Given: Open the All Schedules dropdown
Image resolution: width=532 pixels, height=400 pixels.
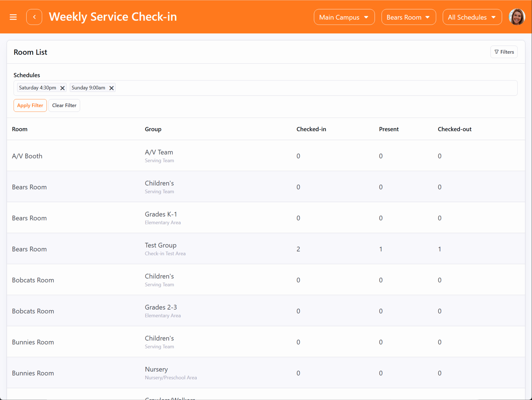Looking at the screenshot, I should [x=472, y=17].
